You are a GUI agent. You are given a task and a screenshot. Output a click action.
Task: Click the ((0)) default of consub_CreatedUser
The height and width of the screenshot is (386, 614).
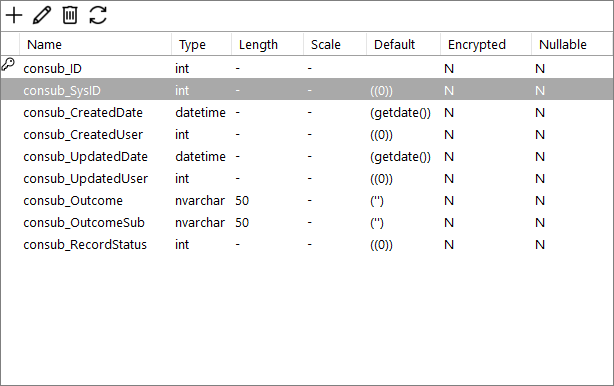[x=381, y=135]
